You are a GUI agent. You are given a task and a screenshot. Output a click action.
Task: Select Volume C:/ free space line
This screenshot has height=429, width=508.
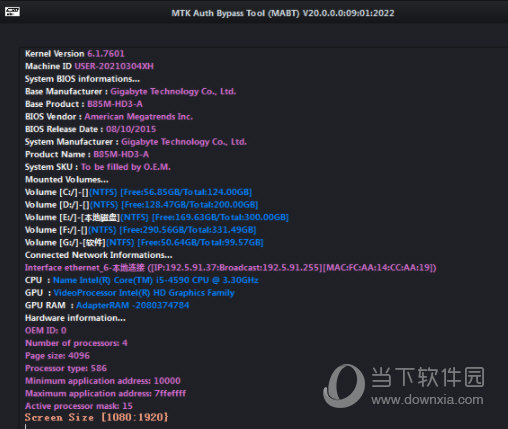138,192
